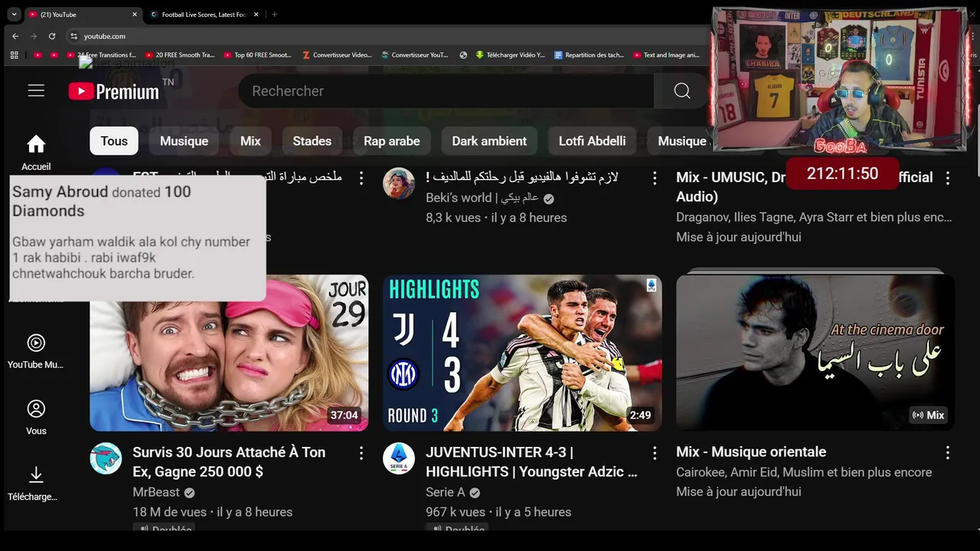Open 'Télécharger Vidéo Y...' bookmark
The width and height of the screenshot is (980, 551).
click(x=510, y=55)
